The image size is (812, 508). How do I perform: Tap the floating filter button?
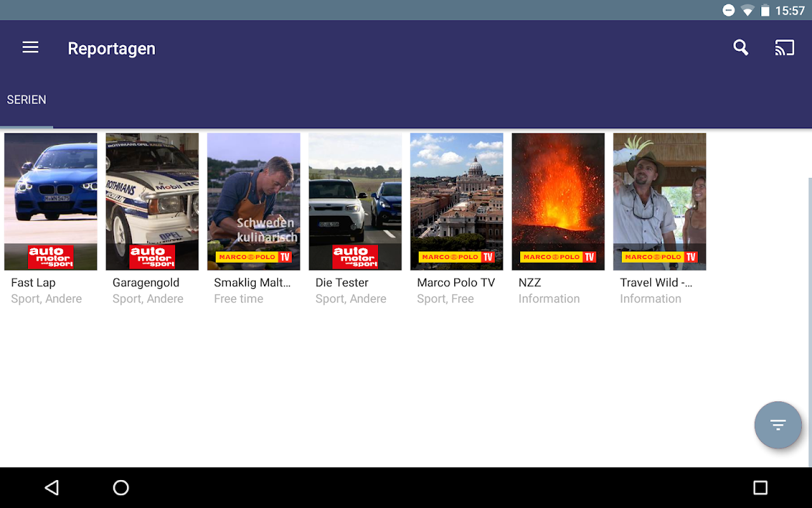[x=778, y=425]
